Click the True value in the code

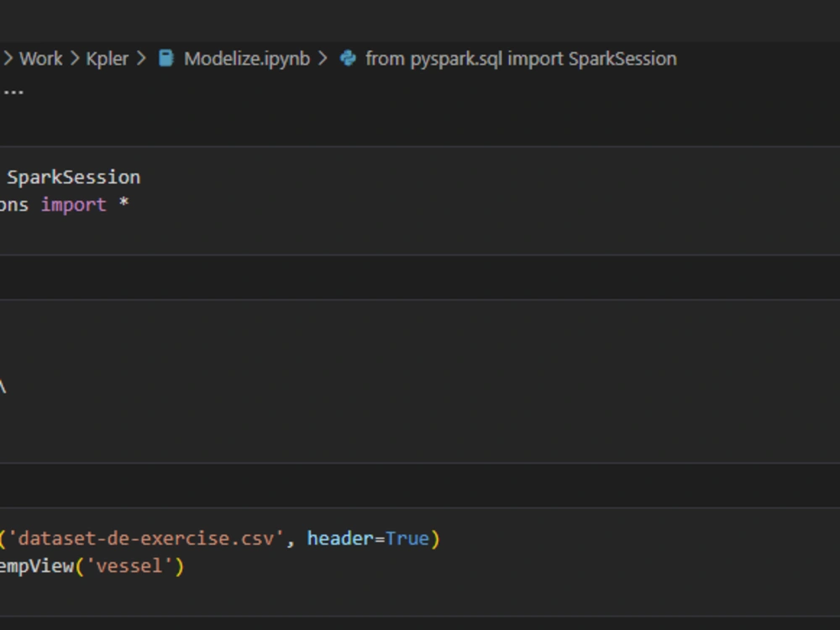click(407, 538)
